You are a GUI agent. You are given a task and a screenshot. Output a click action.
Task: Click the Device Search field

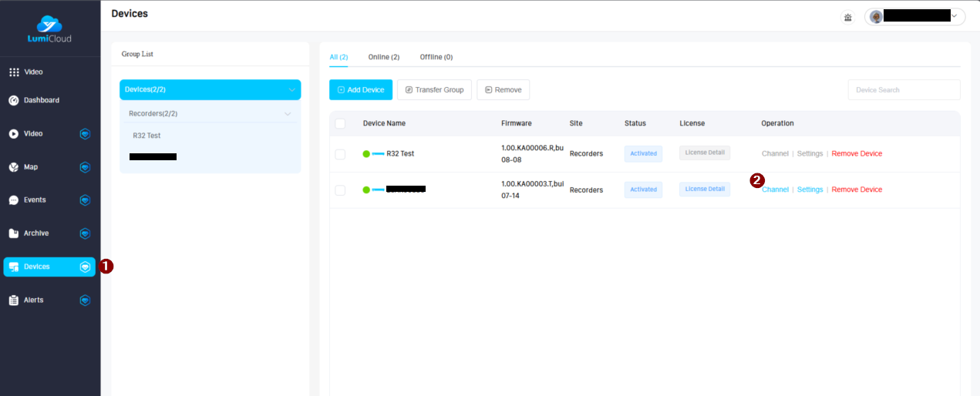[904, 90]
